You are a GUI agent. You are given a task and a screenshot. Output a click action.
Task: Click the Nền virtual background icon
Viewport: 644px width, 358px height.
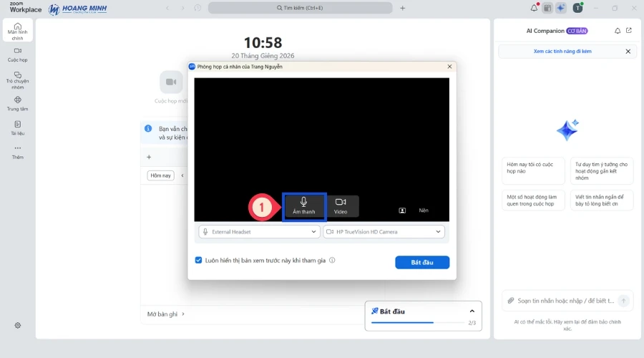tap(403, 211)
